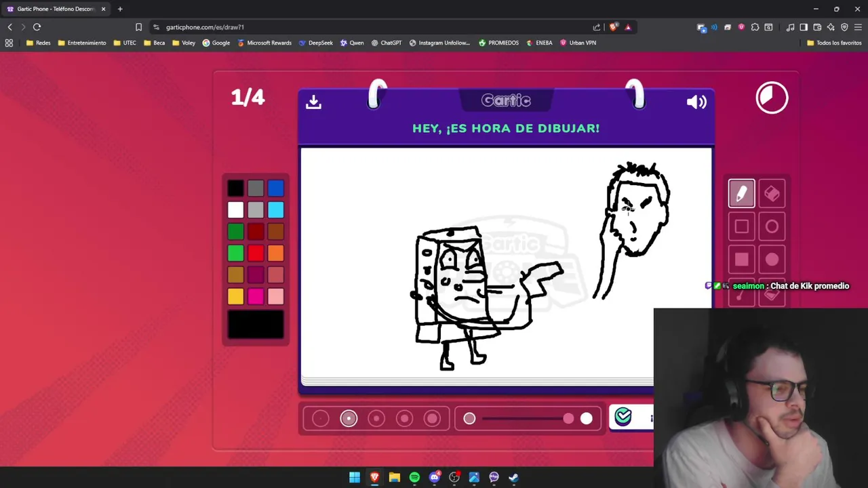Select the empty rectangle shape tool
The width and height of the screenshot is (868, 488).
click(742, 227)
